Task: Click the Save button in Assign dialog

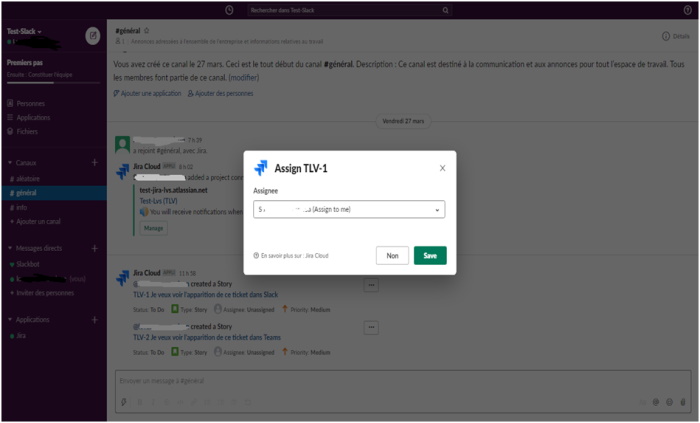Action: pyautogui.click(x=430, y=255)
